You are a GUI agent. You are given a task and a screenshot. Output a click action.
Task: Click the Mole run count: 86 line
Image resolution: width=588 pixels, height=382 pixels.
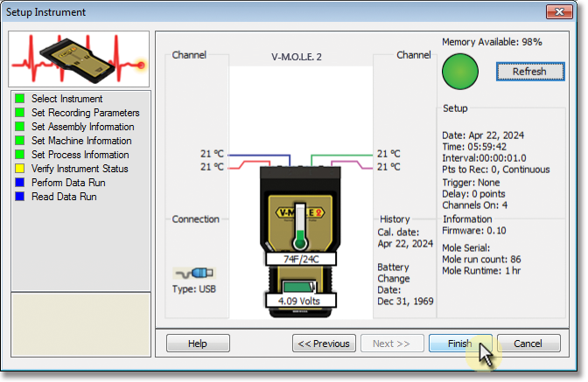pyautogui.click(x=481, y=259)
